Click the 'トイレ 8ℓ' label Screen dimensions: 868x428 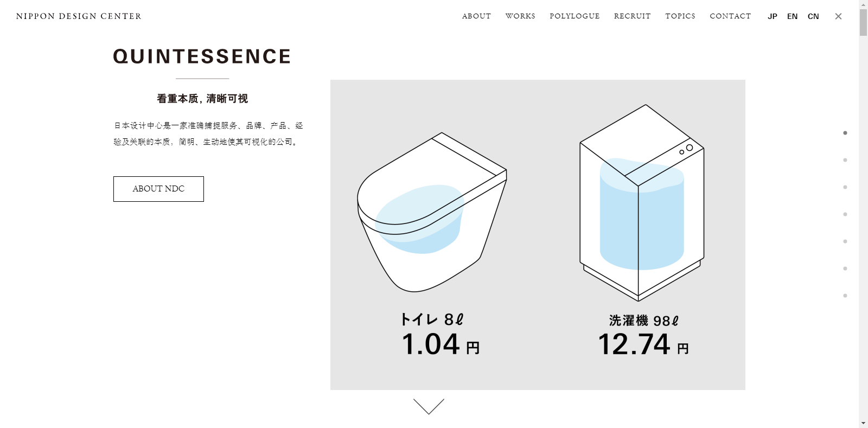pyautogui.click(x=432, y=320)
